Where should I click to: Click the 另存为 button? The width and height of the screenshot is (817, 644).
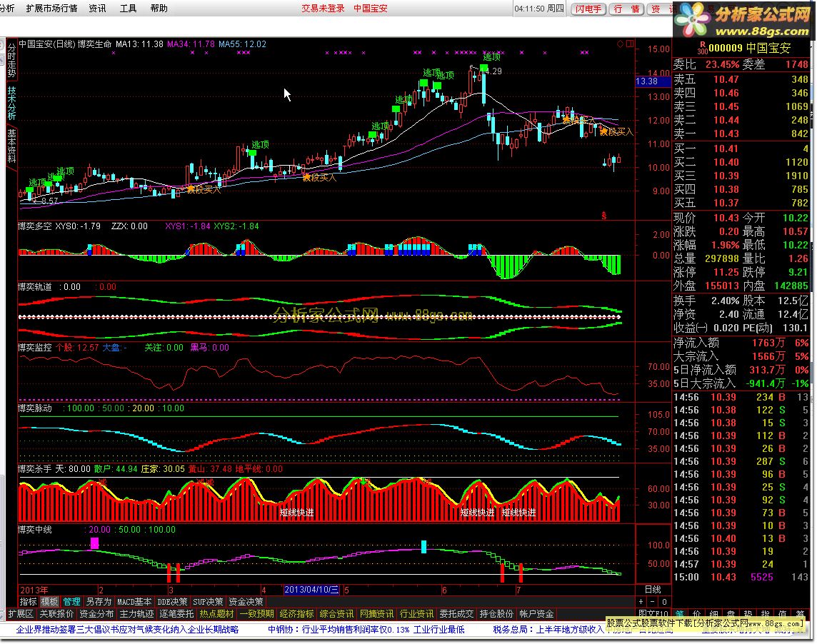click(99, 602)
